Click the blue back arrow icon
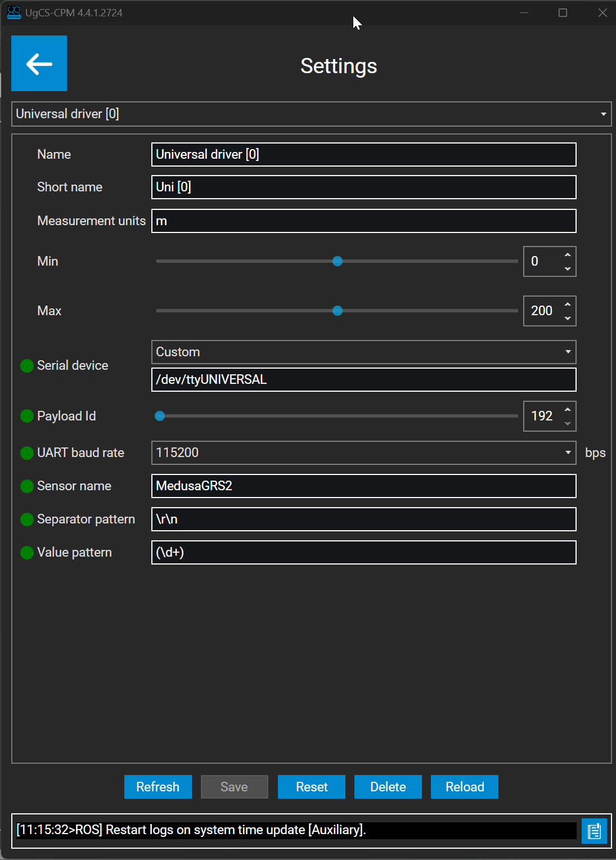 (39, 64)
